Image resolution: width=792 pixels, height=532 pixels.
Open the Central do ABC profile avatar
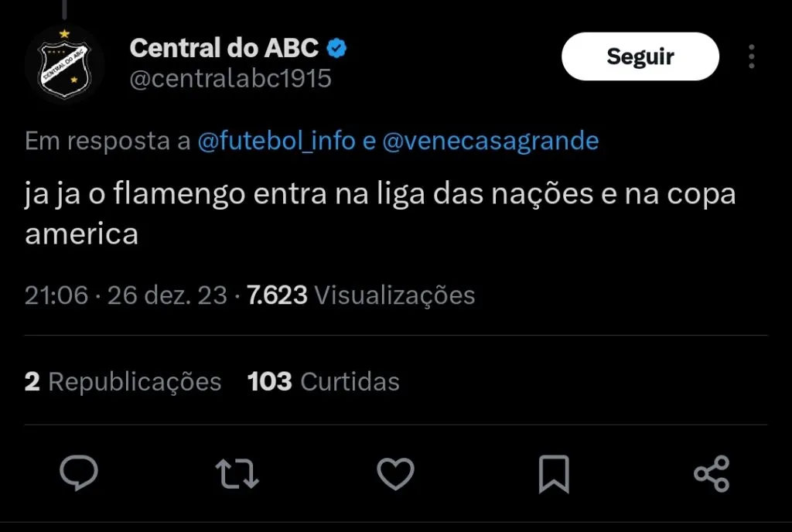(x=65, y=65)
